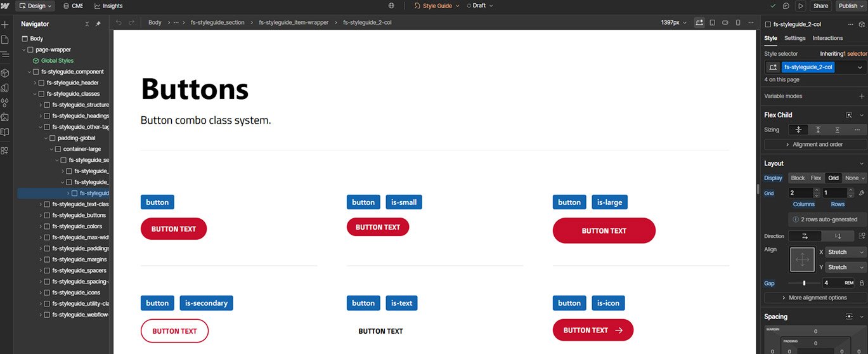Toggle the gap lock icon
Screen dimensions: 868x354
(862, 283)
